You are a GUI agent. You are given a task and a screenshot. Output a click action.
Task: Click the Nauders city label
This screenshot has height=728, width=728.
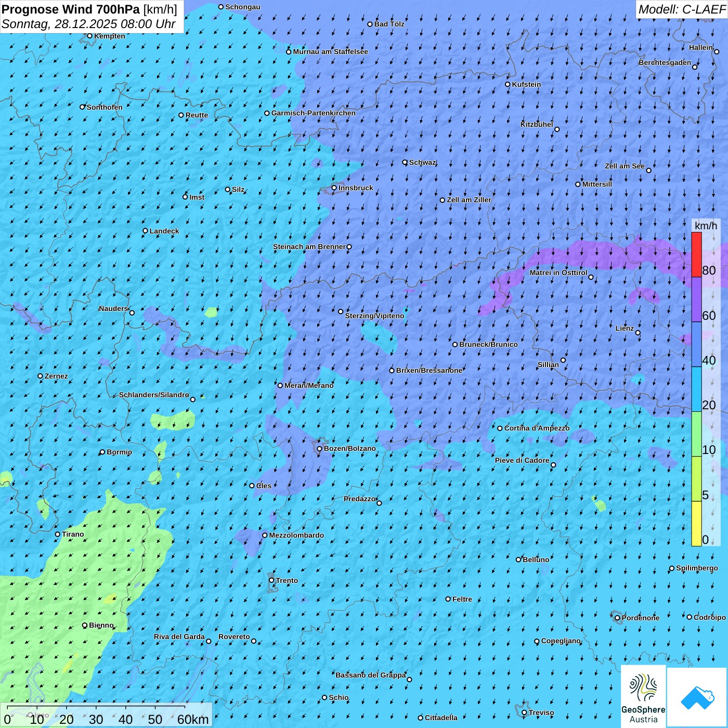(113, 308)
